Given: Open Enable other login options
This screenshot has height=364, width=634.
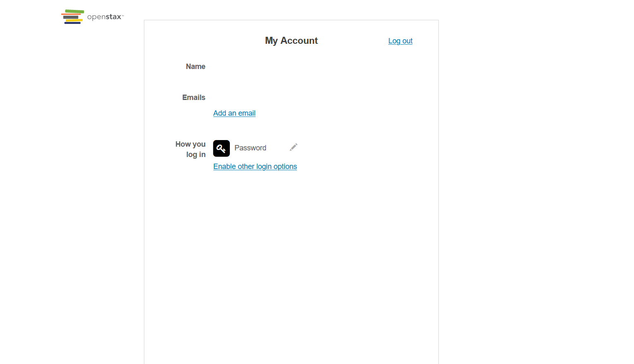Looking at the screenshot, I should [255, 167].
